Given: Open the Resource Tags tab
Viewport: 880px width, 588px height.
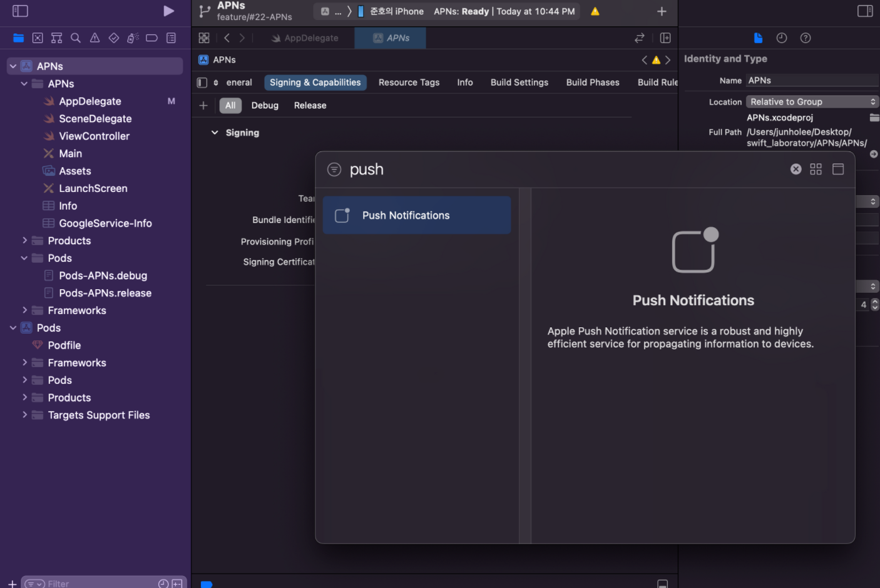Looking at the screenshot, I should tap(409, 83).
